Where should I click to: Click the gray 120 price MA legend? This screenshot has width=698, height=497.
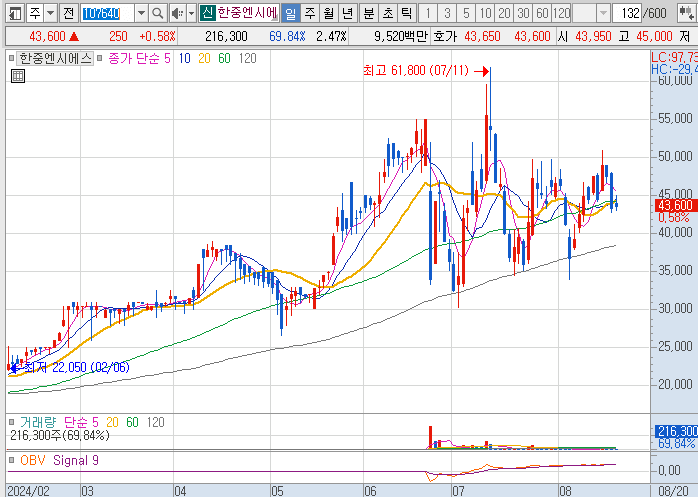[248, 58]
